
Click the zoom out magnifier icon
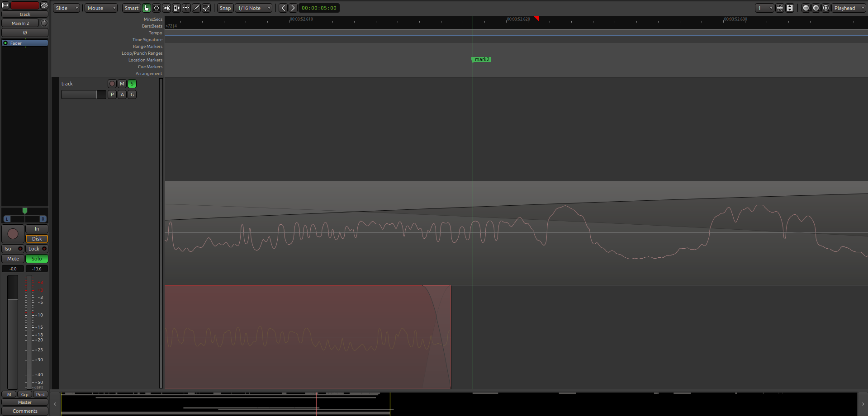[x=806, y=8]
